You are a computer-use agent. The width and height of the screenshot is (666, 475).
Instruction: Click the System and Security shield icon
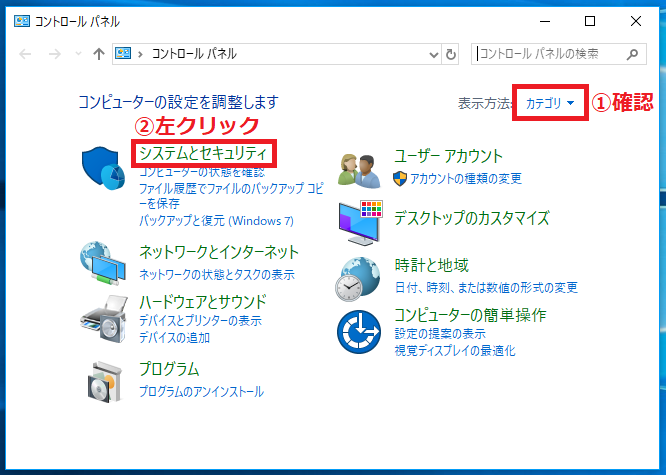coord(103,168)
